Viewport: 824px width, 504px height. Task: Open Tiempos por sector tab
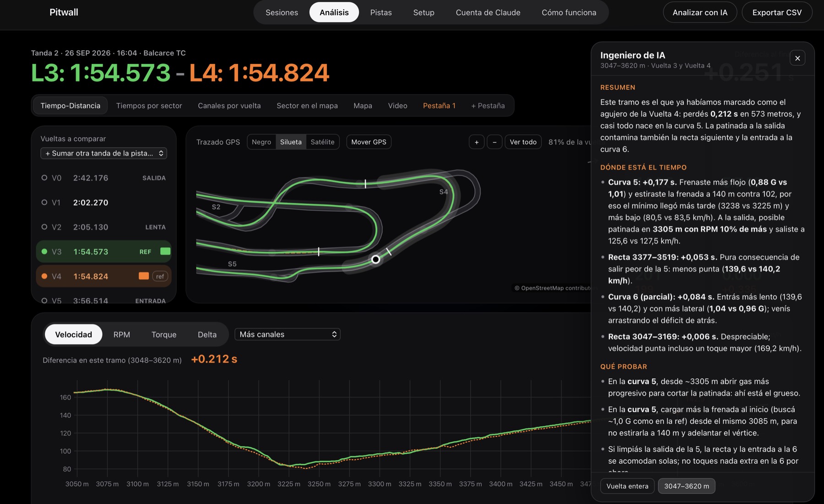pos(149,106)
